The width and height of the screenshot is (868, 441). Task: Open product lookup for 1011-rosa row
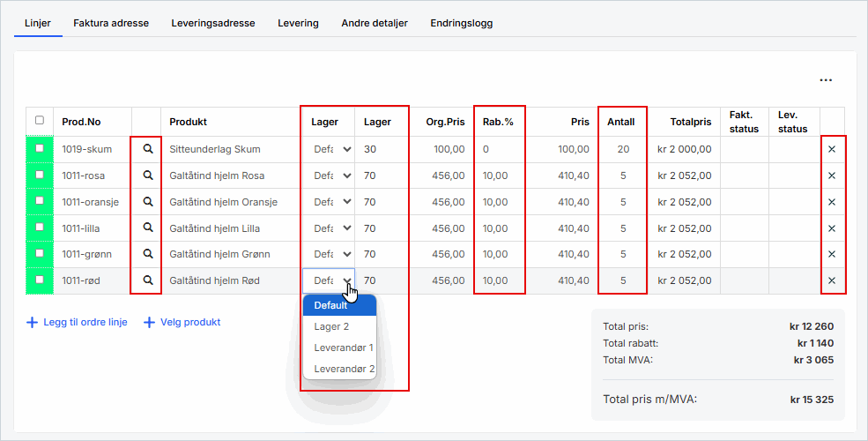pyautogui.click(x=148, y=176)
